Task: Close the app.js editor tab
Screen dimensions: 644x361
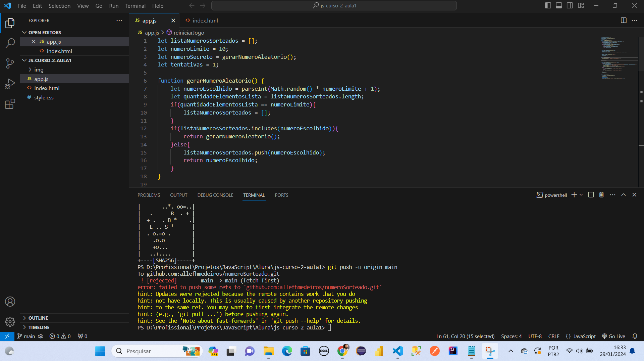Action: point(173,20)
